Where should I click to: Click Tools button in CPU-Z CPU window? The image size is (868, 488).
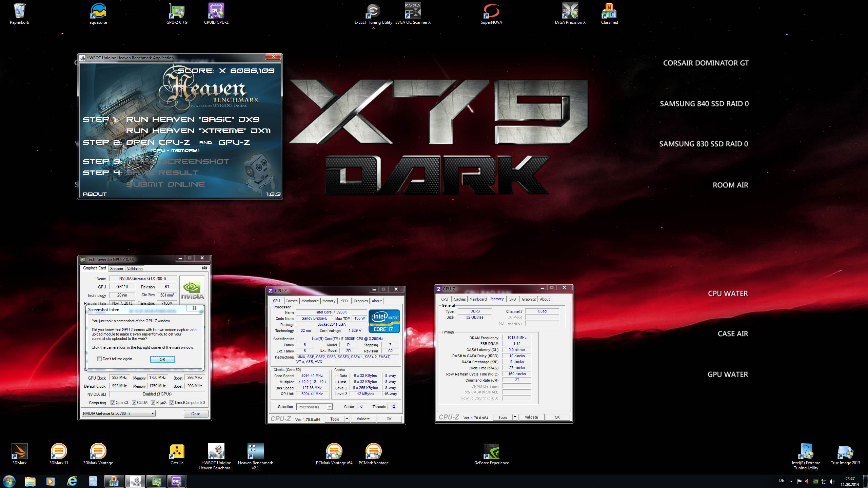coord(335,419)
